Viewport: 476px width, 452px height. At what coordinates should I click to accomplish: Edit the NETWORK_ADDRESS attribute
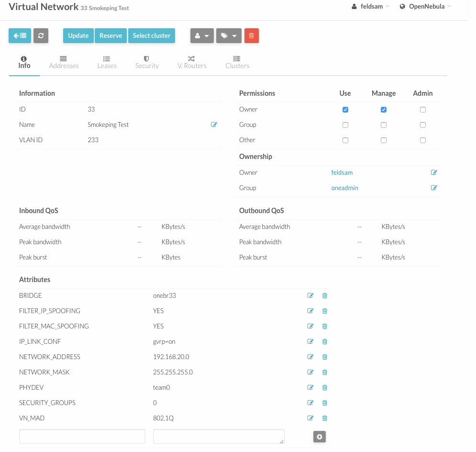[x=310, y=357]
